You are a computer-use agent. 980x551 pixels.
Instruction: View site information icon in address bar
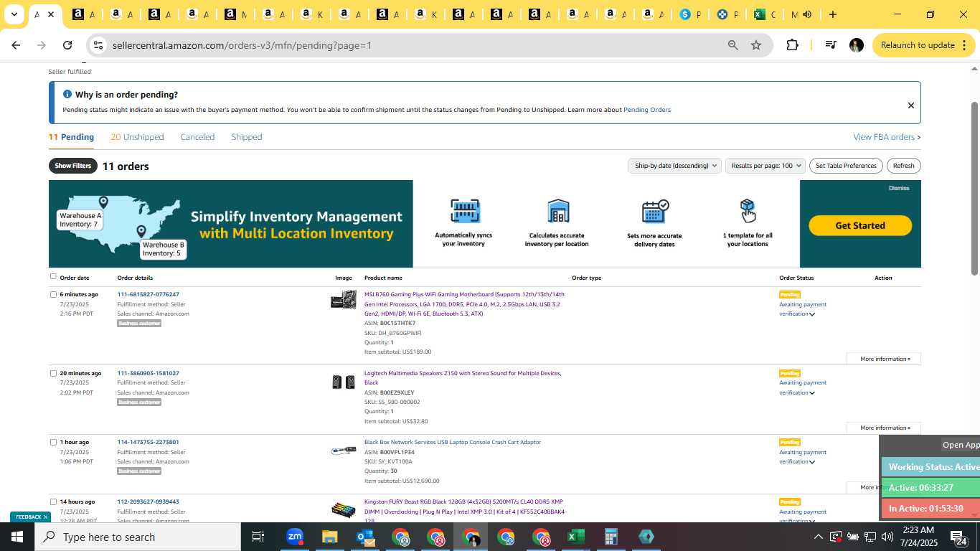click(x=98, y=45)
